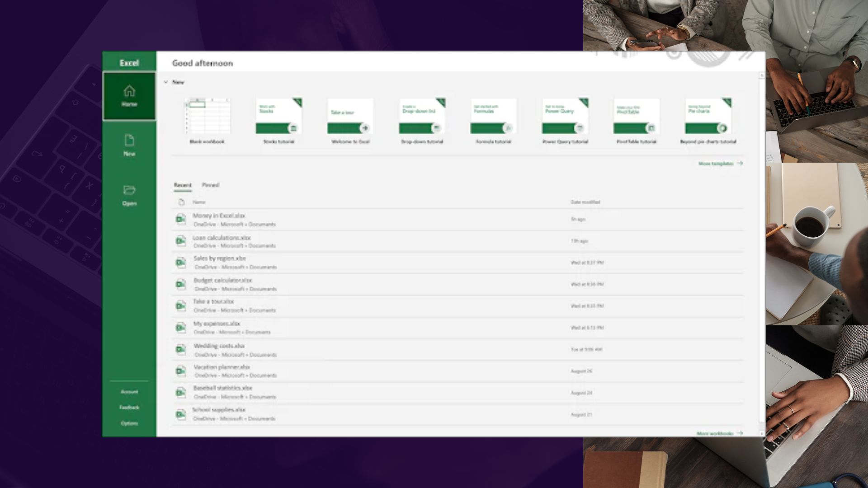Switch to the Pinned tab
868x488 pixels.
coord(210,185)
